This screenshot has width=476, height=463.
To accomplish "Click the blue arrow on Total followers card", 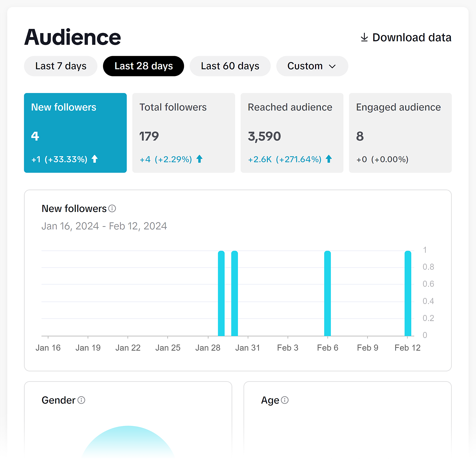I will (200, 159).
